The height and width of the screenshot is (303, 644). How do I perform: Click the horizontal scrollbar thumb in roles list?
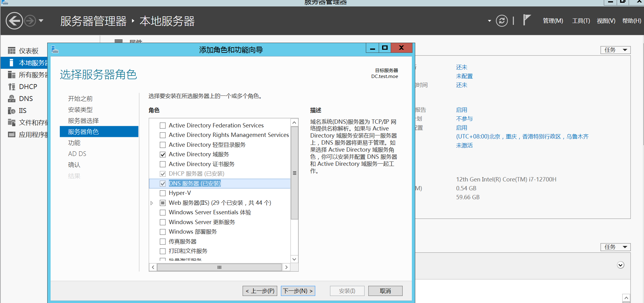tap(219, 267)
